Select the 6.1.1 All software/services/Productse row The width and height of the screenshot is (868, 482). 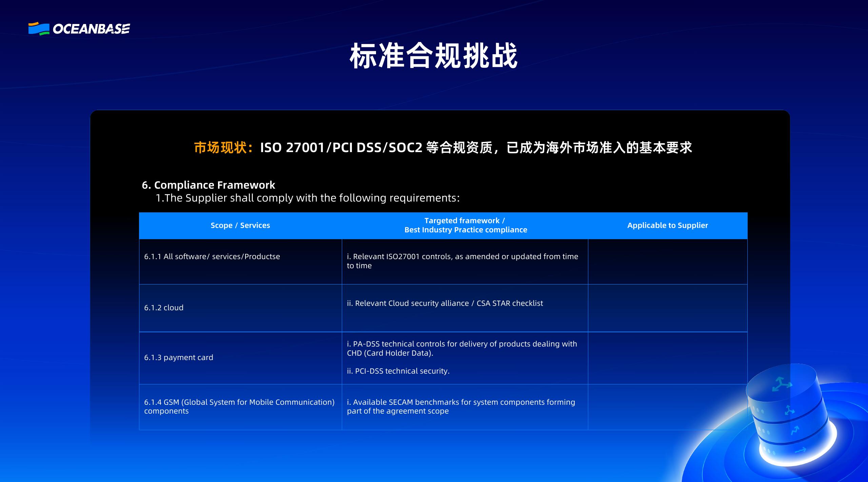tap(212, 256)
